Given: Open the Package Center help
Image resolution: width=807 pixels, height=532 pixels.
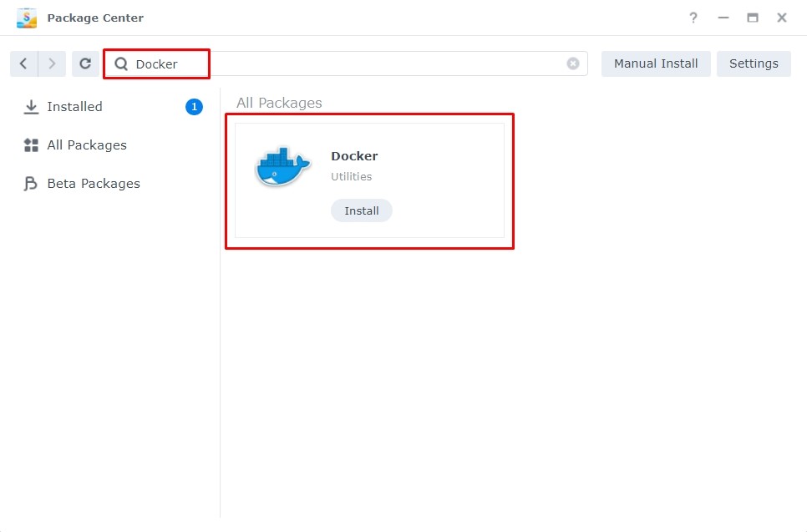Looking at the screenshot, I should [x=693, y=18].
